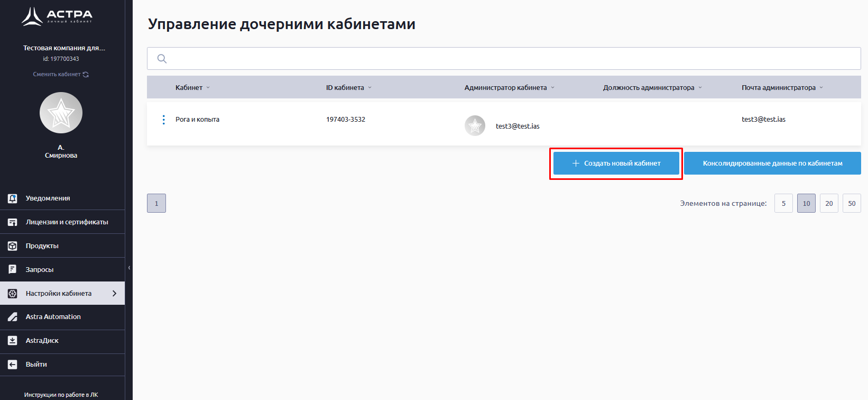Click the Управление дочерними кабинетами heading
The image size is (868, 400).
pyautogui.click(x=282, y=24)
